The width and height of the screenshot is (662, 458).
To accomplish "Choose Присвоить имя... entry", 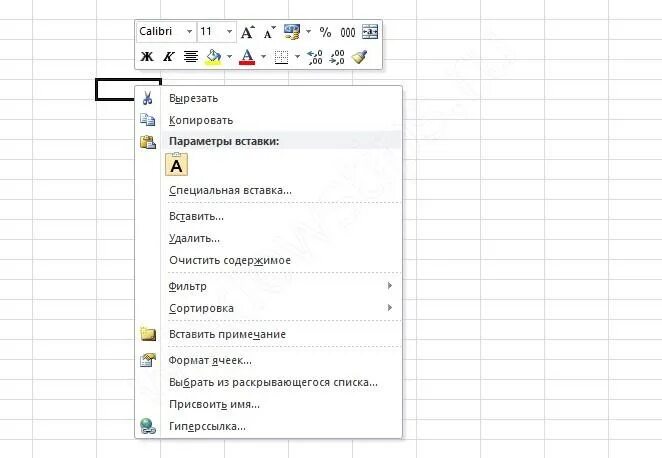I will point(268,404).
